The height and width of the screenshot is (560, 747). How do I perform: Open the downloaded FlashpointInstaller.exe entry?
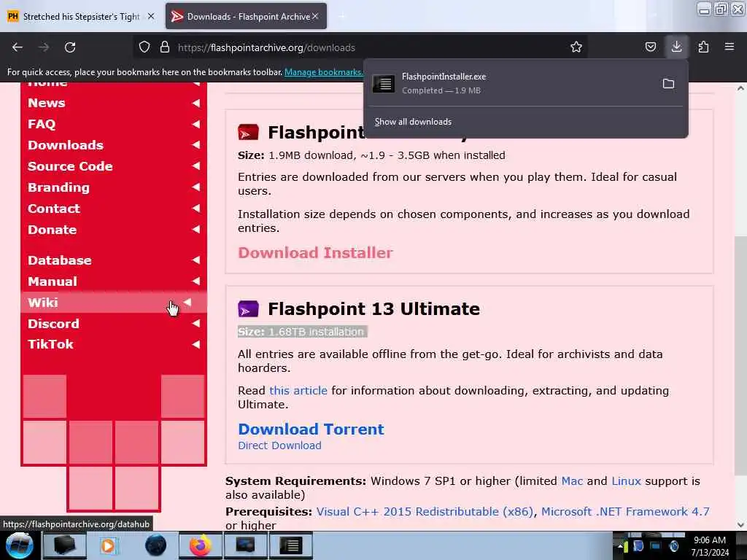(510, 83)
